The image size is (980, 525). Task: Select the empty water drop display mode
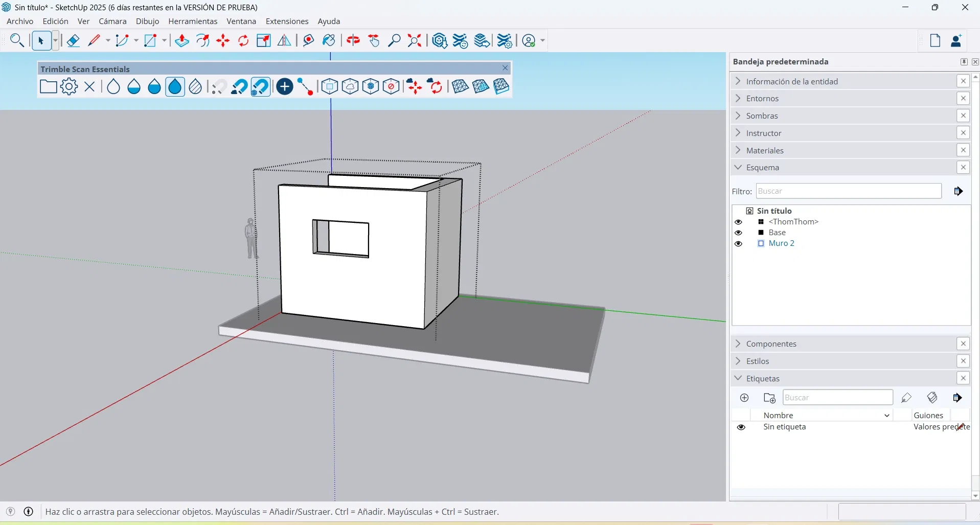pos(113,87)
